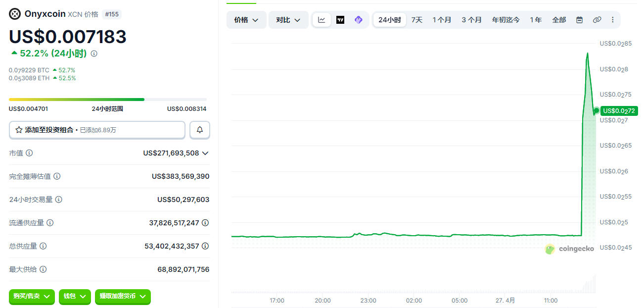
Task: Click the 23:00 time axis label
Action: click(368, 301)
